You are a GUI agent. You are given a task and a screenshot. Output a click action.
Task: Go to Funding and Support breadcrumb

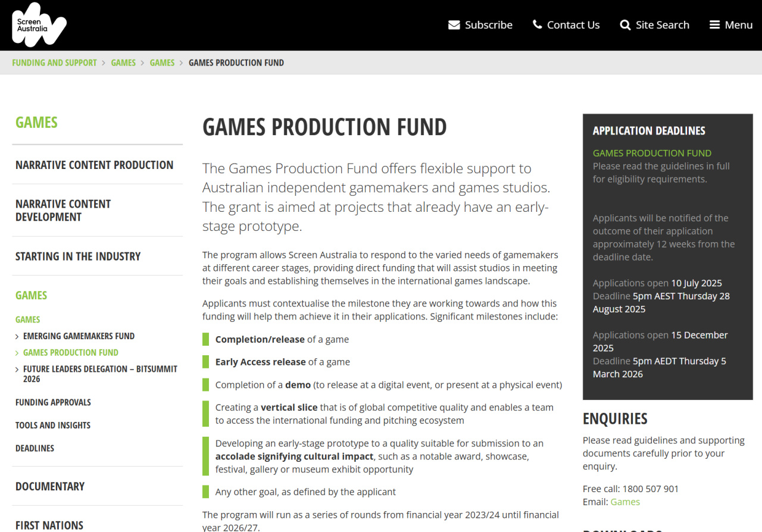(x=54, y=62)
